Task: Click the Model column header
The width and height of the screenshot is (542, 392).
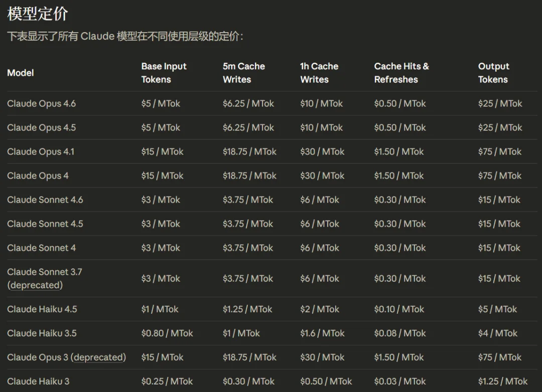Action: pyautogui.click(x=21, y=73)
